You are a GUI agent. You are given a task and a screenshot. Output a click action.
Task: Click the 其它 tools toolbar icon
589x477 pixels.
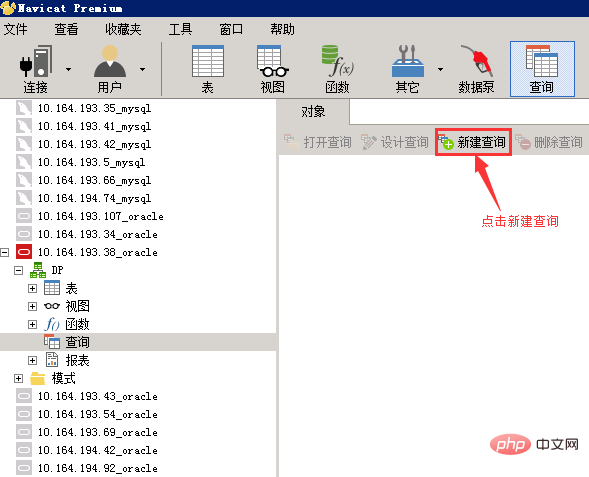(408, 69)
